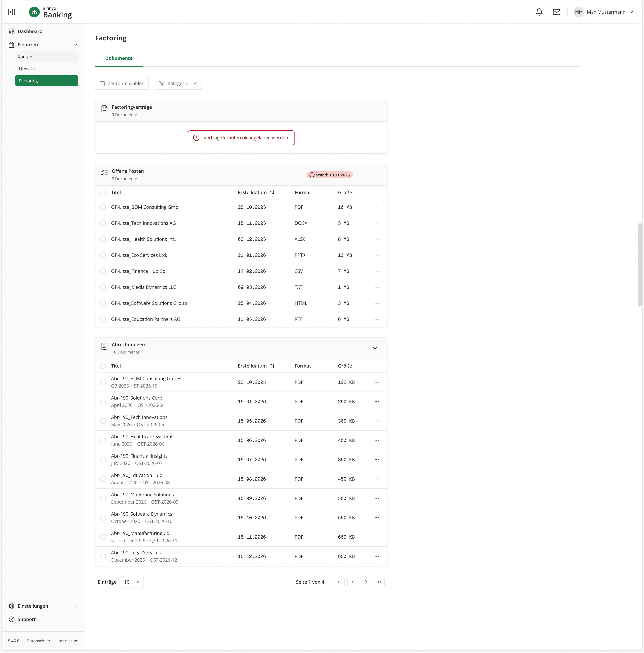The image size is (644, 653).
Task: Collapse the Offene Posten section chevron
Action: 375,175
